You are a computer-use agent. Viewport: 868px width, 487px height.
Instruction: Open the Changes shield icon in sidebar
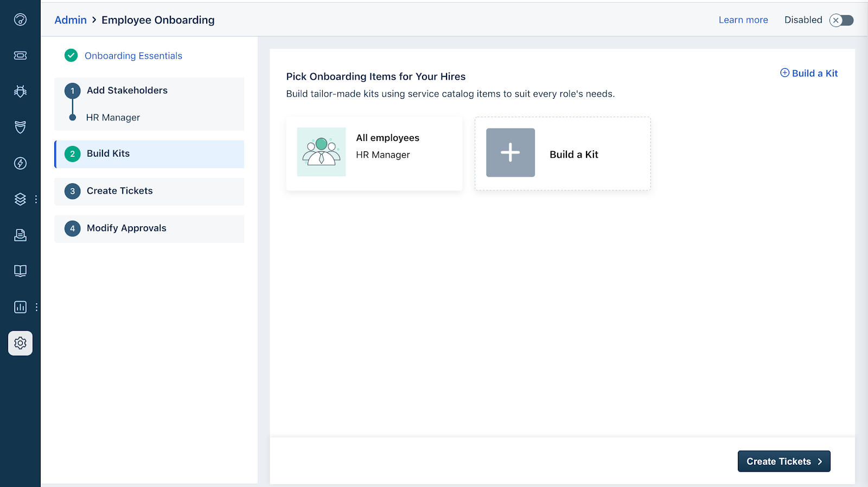20,127
